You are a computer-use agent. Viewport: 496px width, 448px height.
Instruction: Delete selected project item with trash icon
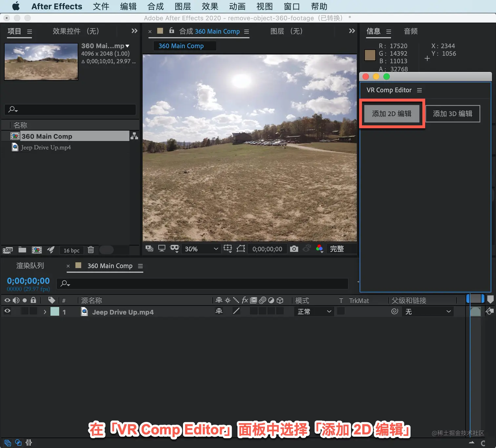click(91, 250)
